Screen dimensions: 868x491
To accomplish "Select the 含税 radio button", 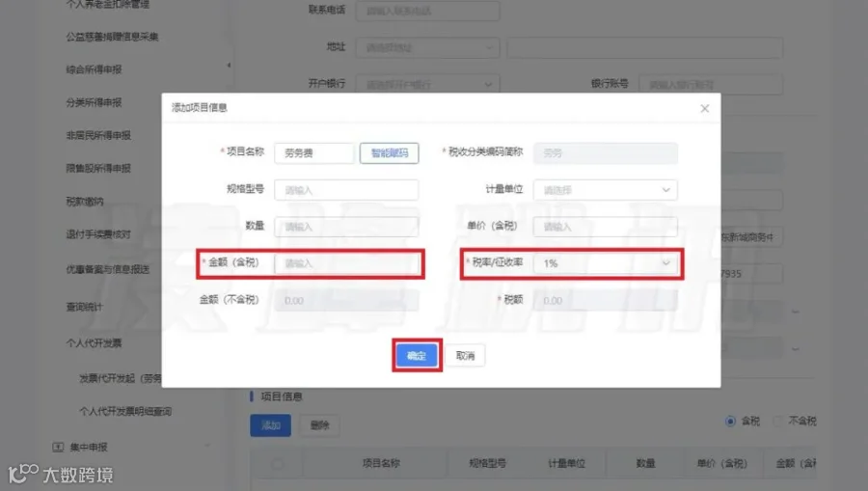I will (731, 422).
